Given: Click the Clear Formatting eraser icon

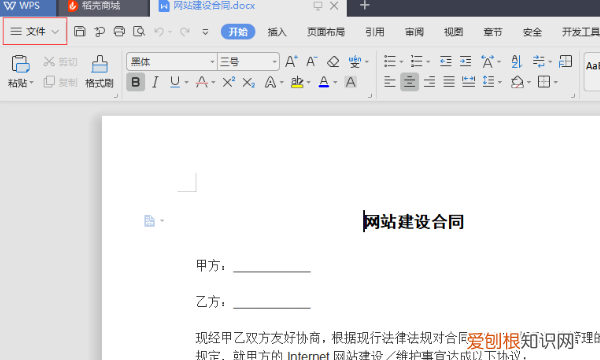Looking at the screenshot, I should coord(333,61).
